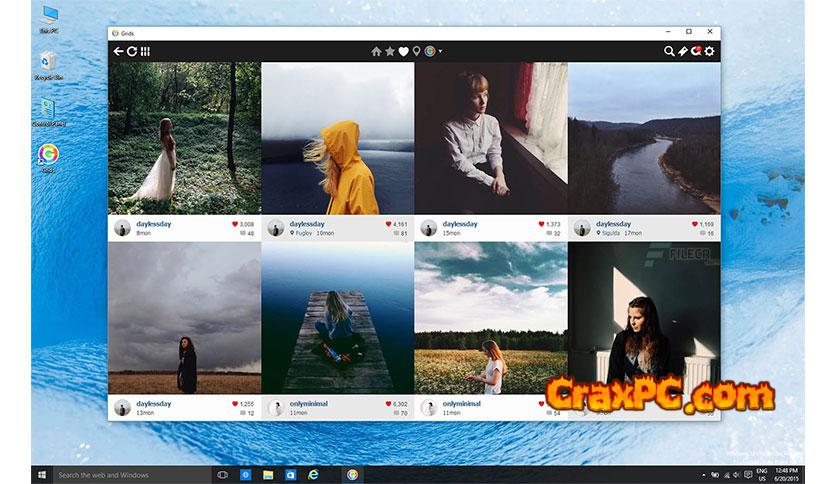Show liked posts via the heart icon
Viewport: 836px width, 484px height.
[x=404, y=52]
